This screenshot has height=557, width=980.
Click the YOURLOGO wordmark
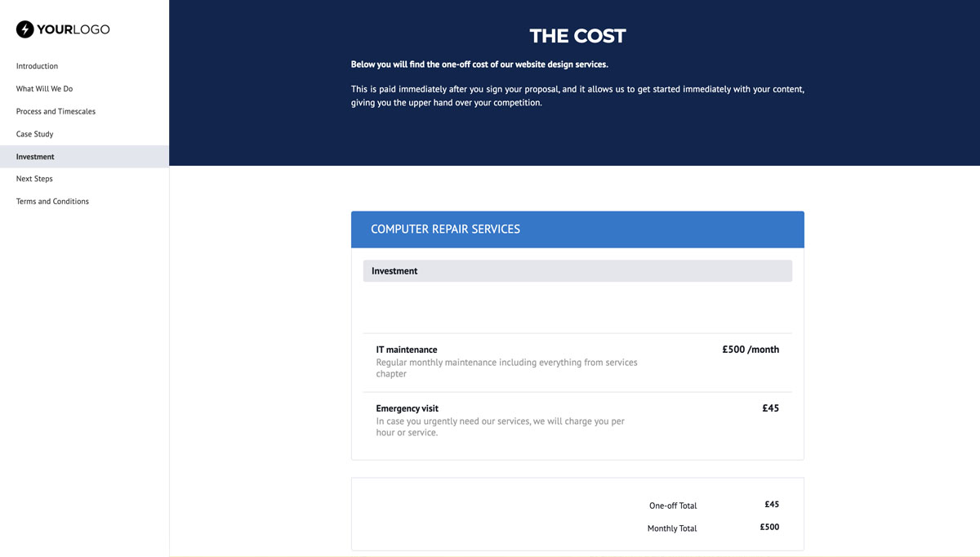coord(72,29)
